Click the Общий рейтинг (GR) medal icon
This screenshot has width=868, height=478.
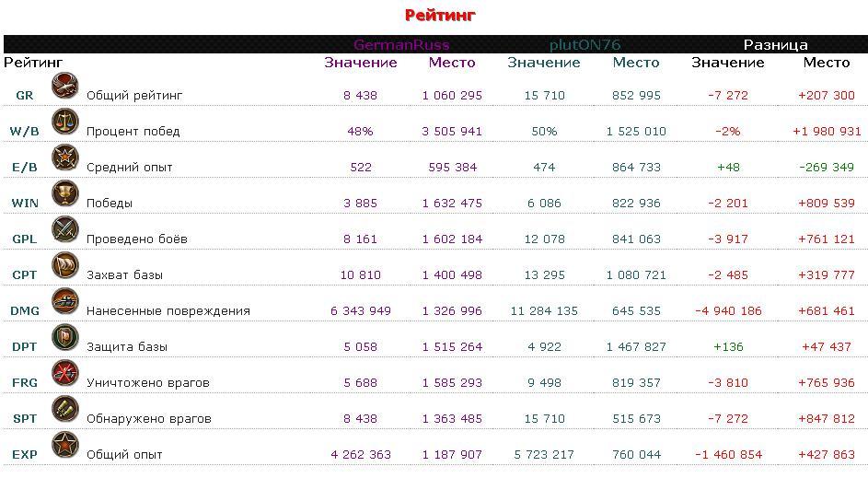[x=64, y=87]
